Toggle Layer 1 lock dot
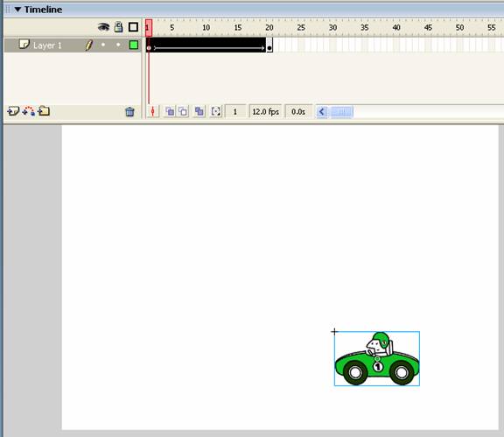Screen dimensions: 504x437 click(118, 45)
